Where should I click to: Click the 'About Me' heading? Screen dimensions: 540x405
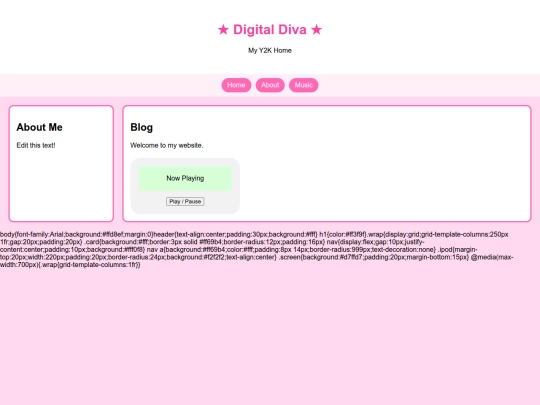39,127
